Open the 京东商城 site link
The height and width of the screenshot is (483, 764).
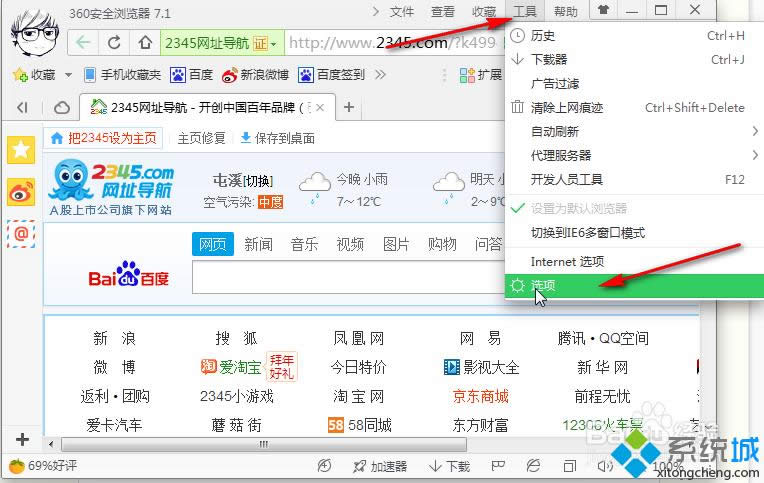(480, 396)
